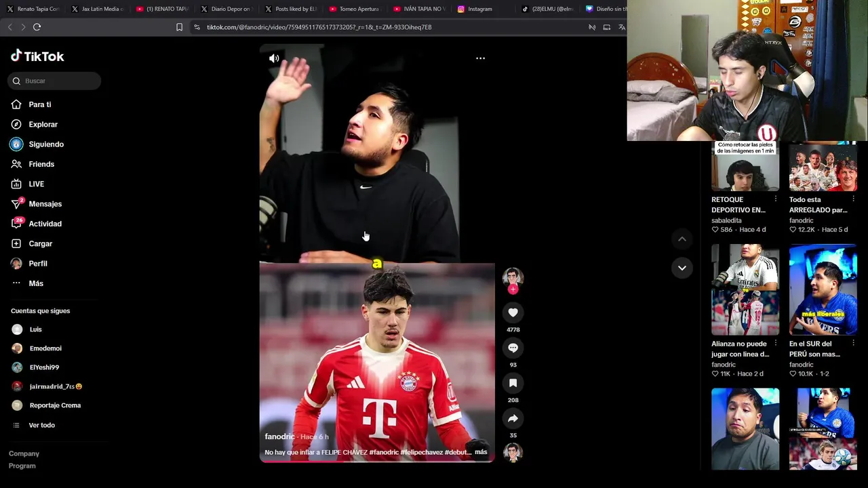Switch to Instagram tab
Image resolution: width=868 pixels, height=488 pixels.
pos(483,9)
